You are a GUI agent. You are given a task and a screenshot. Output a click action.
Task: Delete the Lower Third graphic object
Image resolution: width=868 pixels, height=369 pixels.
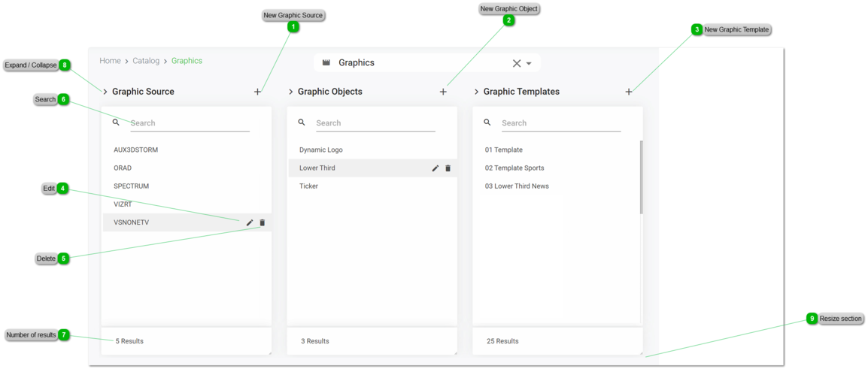click(x=448, y=168)
